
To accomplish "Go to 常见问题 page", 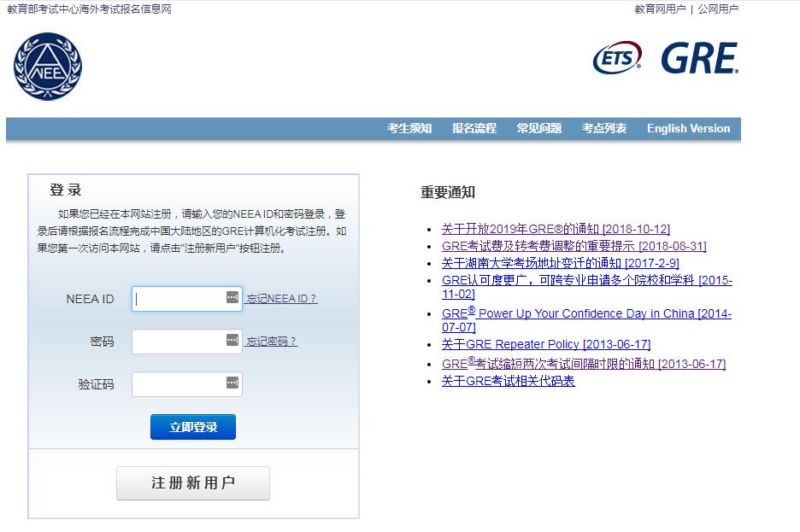I will (x=538, y=129).
